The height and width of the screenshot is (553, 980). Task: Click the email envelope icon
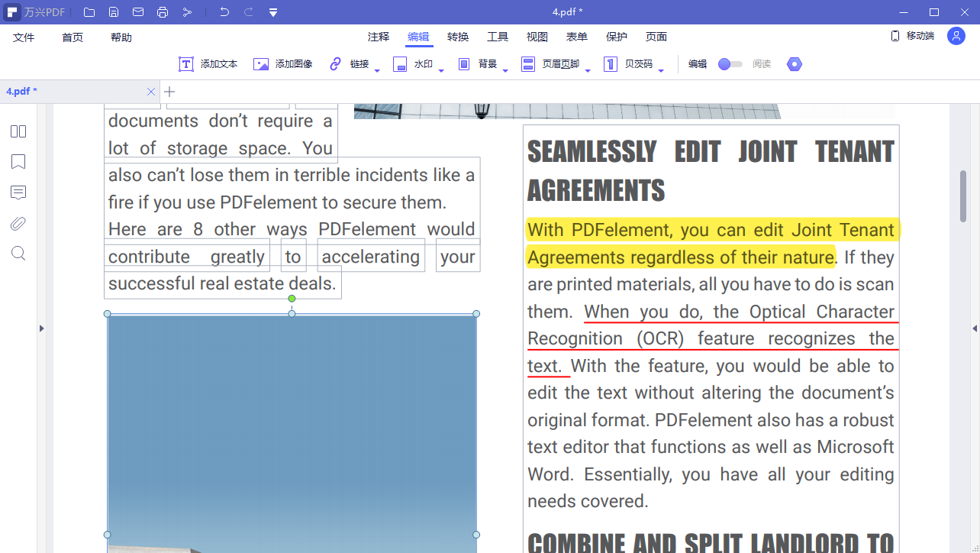pyautogui.click(x=138, y=12)
